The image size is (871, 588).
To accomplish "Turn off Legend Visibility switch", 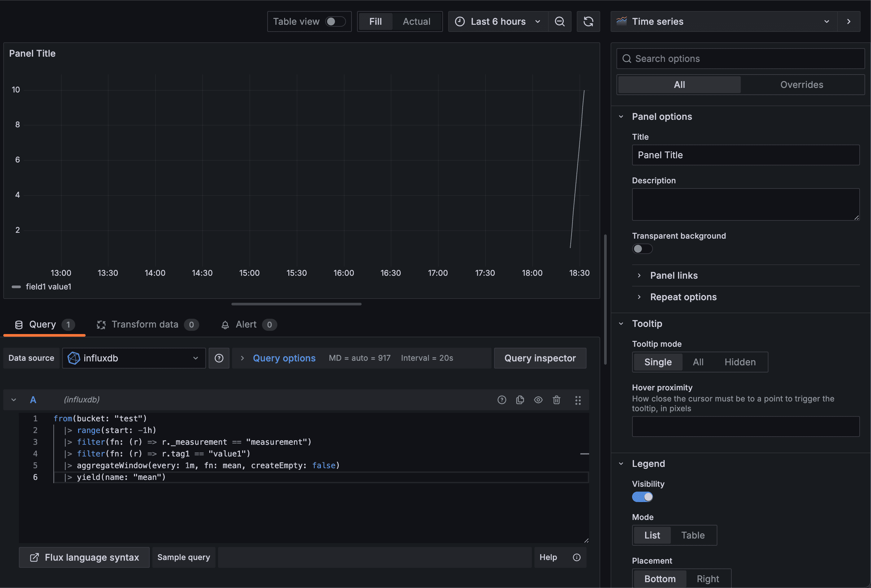I will (x=642, y=497).
